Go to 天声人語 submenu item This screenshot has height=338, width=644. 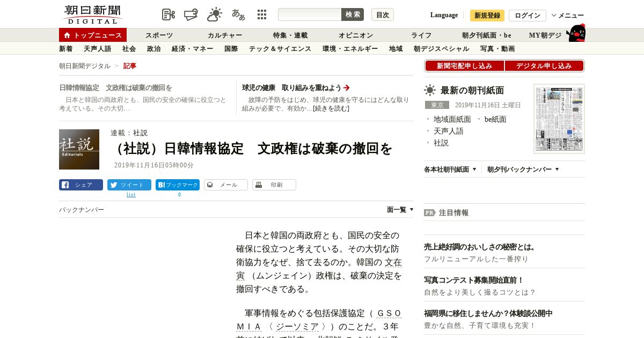click(97, 48)
